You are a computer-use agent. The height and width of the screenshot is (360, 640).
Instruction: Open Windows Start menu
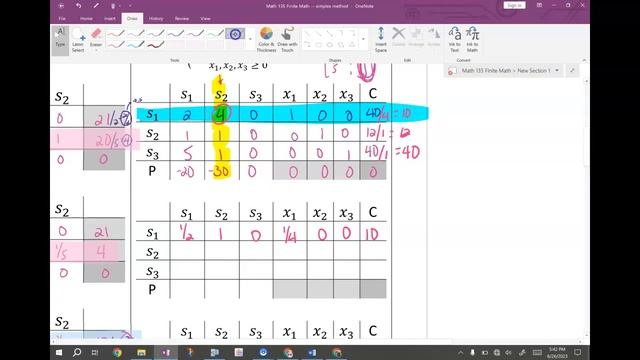coord(59,353)
